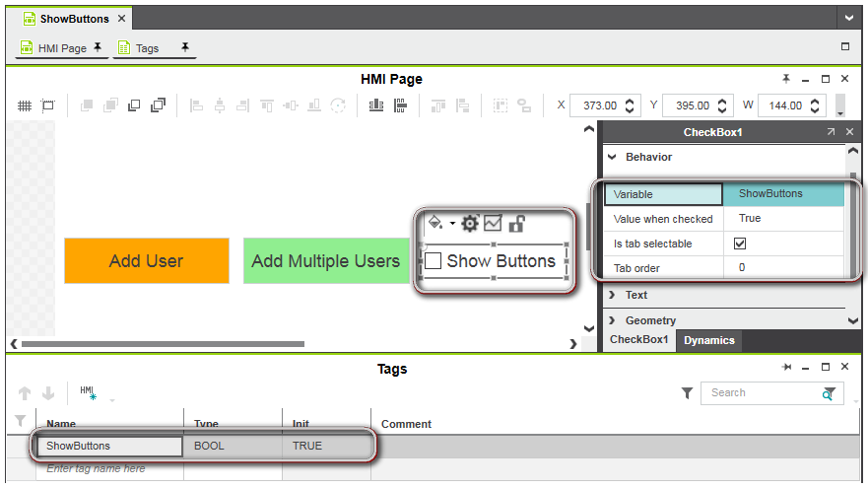The height and width of the screenshot is (488, 868).
Task: Uncheck the Is tab selectable checkbox
Action: 740,244
